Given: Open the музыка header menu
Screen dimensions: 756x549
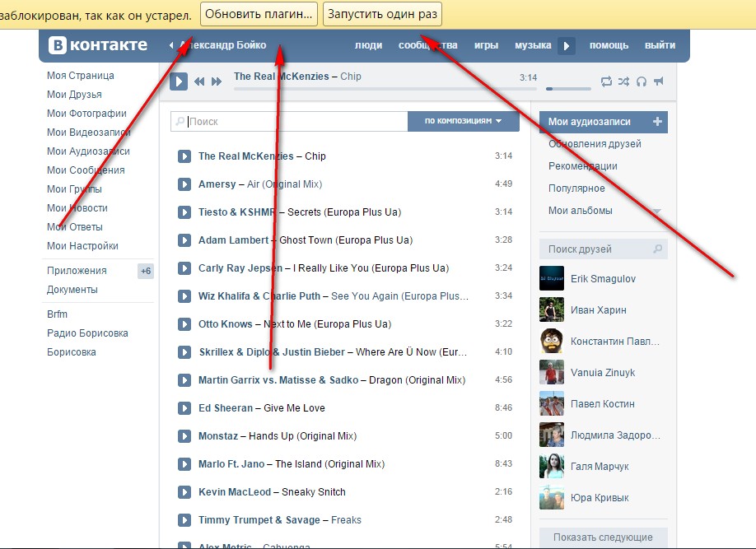Looking at the screenshot, I should click(533, 45).
